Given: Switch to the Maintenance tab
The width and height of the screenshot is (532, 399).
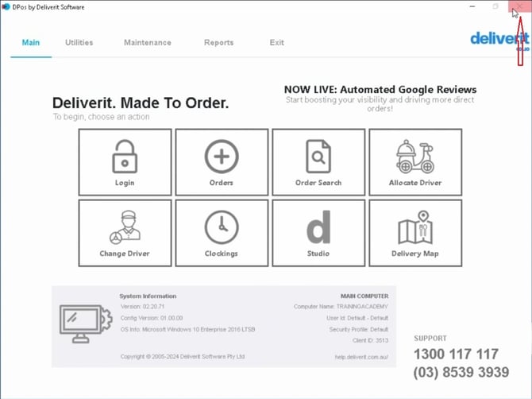Looking at the screenshot, I should click(148, 42).
